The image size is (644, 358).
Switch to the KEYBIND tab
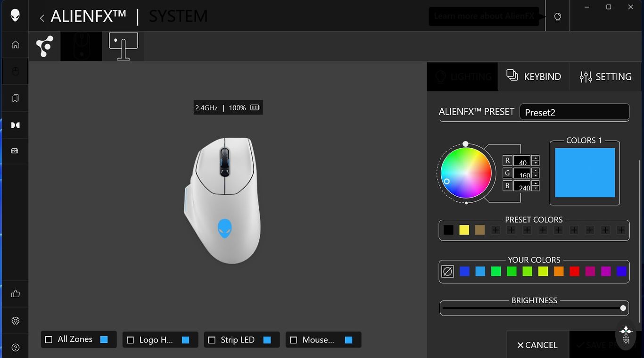pyautogui.click(x=534, y=76)
